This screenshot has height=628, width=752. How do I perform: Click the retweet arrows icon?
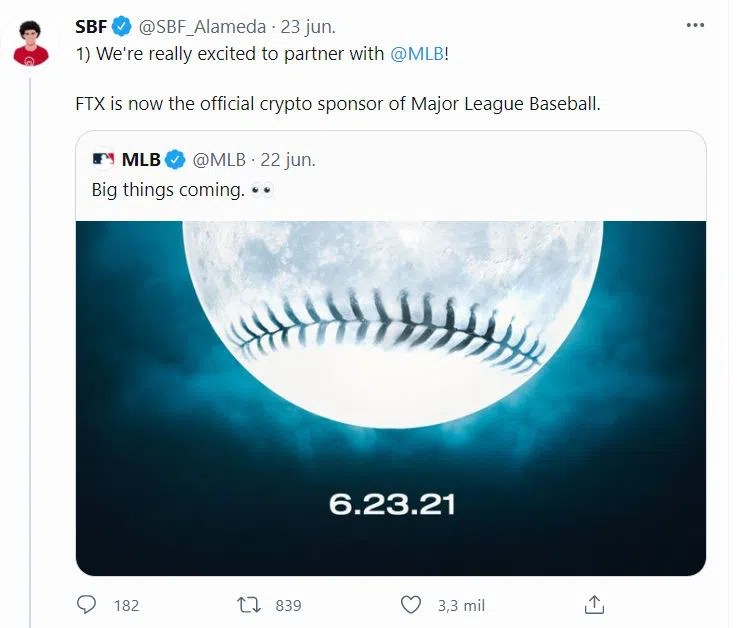248,605
